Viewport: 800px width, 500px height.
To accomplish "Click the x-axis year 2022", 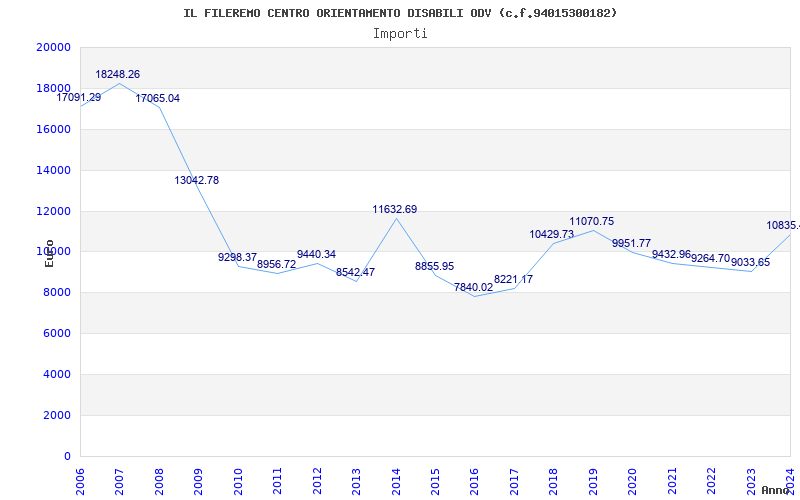I will click(x=712, y=481).
